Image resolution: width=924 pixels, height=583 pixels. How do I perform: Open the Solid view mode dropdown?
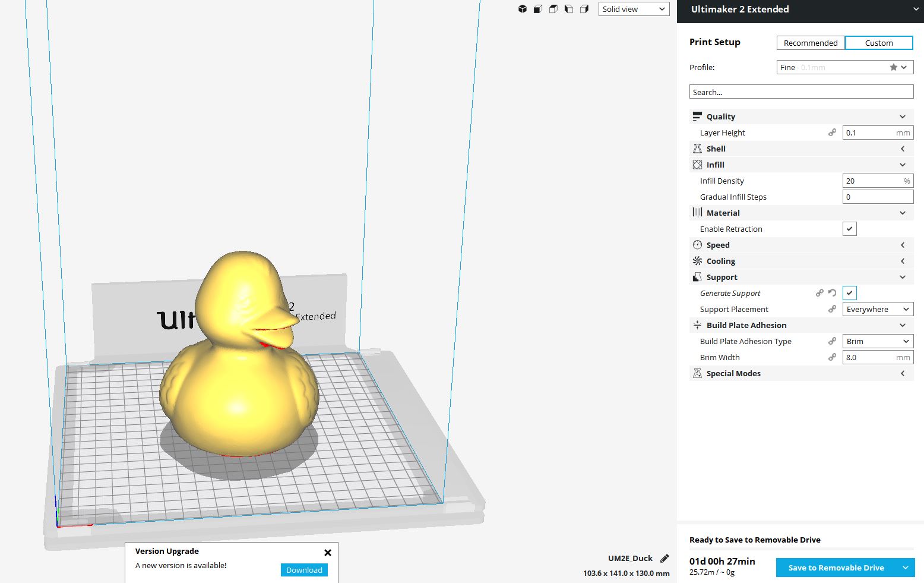[x=634, y=9]
